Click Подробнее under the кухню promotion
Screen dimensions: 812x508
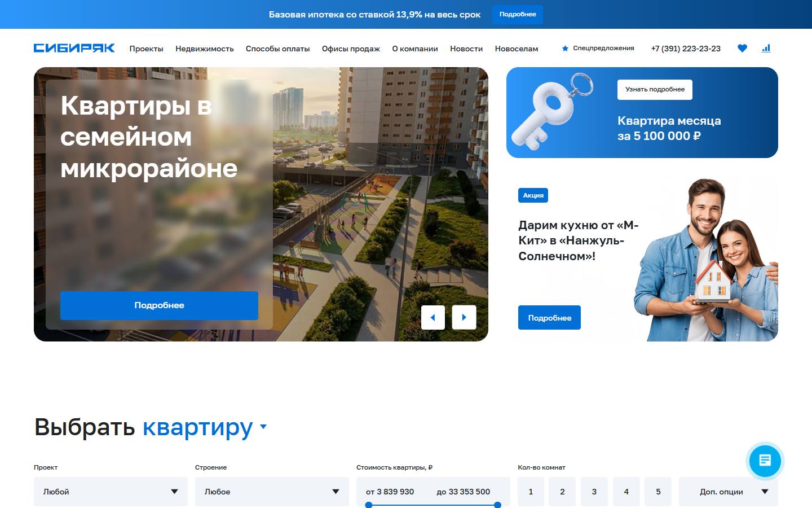pos(549,318)
